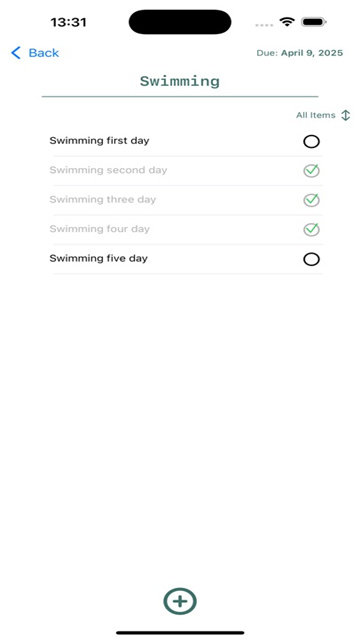Uncheck Swimming three day checkmark
Image resolution: width=360 pixels, height=640 pixels.
click(311, 200)
